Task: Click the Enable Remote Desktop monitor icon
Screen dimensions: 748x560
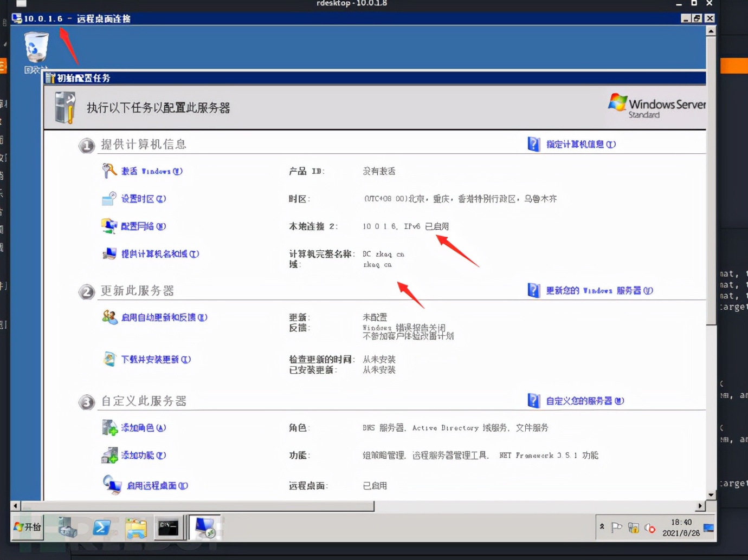Action: pyautogui.click(x=112, y=485)
